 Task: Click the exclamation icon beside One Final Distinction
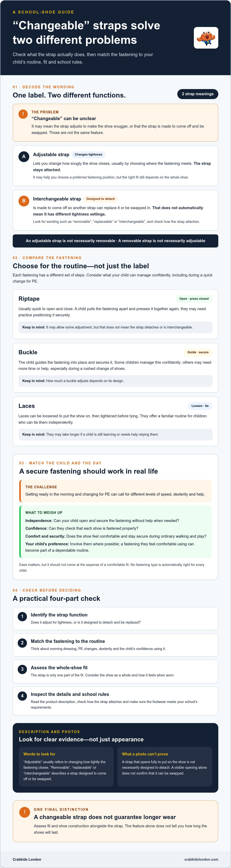[24, 812]
